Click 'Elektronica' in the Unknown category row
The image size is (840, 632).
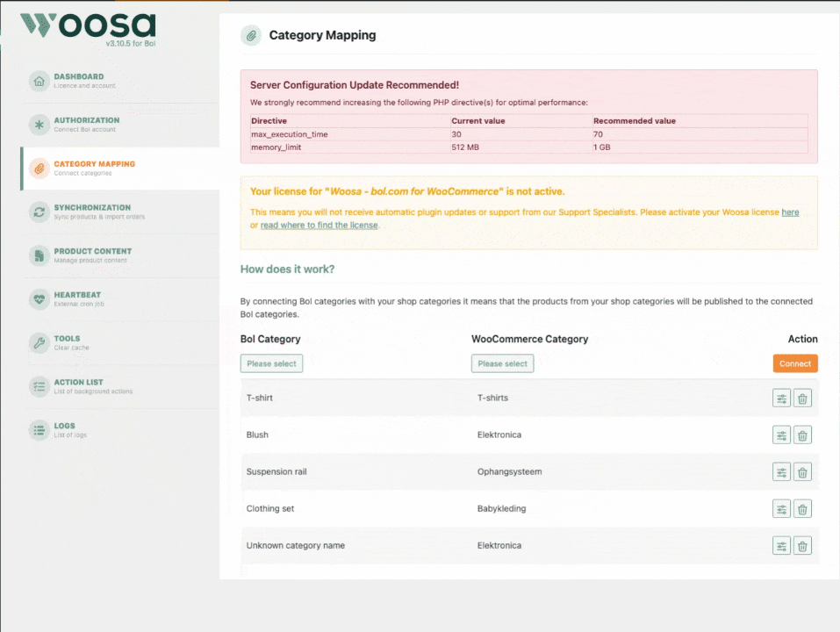(x=499, y=546)
